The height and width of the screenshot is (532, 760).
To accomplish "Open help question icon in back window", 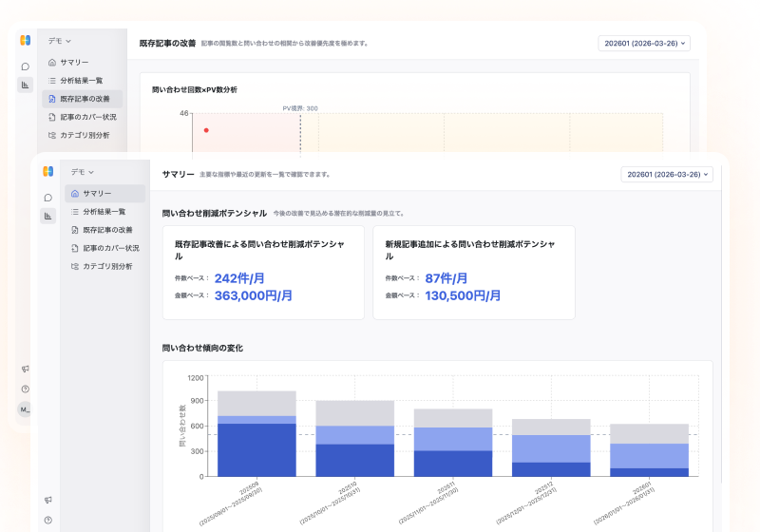I will 26,389.
